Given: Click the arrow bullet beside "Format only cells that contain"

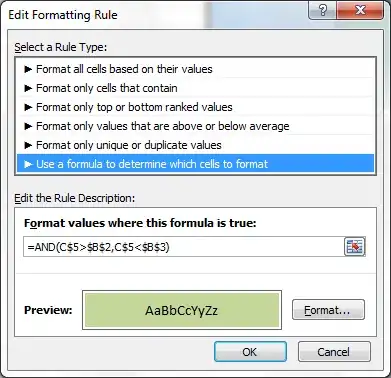Looking at the screenshot, I should pyautogui.click(x=28, y=88).
